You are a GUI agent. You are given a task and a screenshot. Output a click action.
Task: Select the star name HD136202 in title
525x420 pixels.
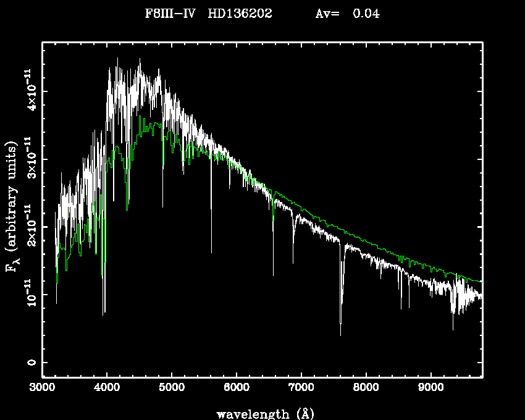(240, 14)
